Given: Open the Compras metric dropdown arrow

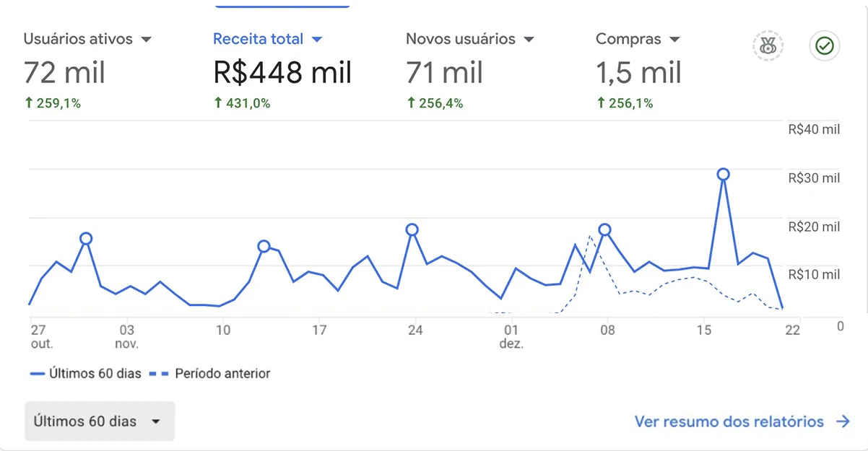Looking at the screenshot, I should tap(674, 39).
